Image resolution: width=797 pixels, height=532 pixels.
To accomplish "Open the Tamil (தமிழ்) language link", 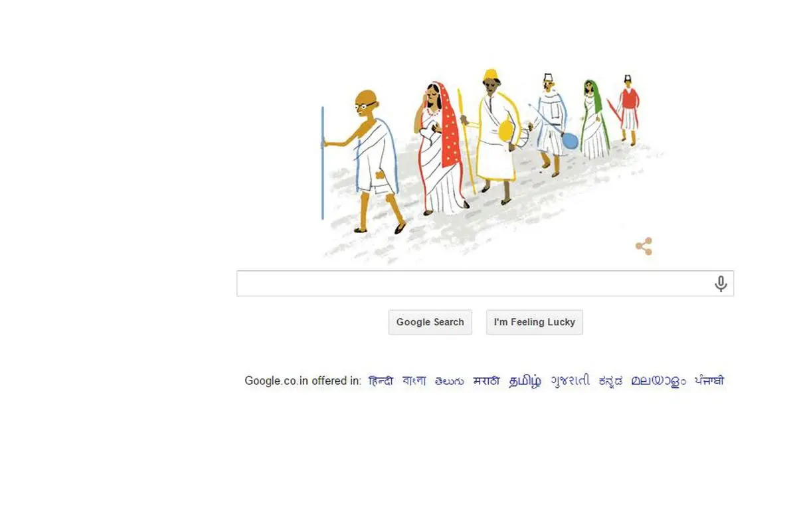I will pyautogui.click(x=525, y=381).
